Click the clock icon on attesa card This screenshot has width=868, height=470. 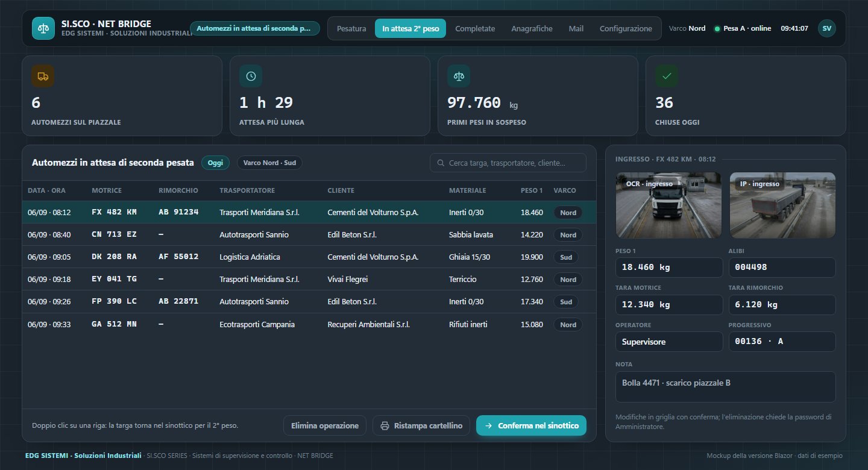251,76
